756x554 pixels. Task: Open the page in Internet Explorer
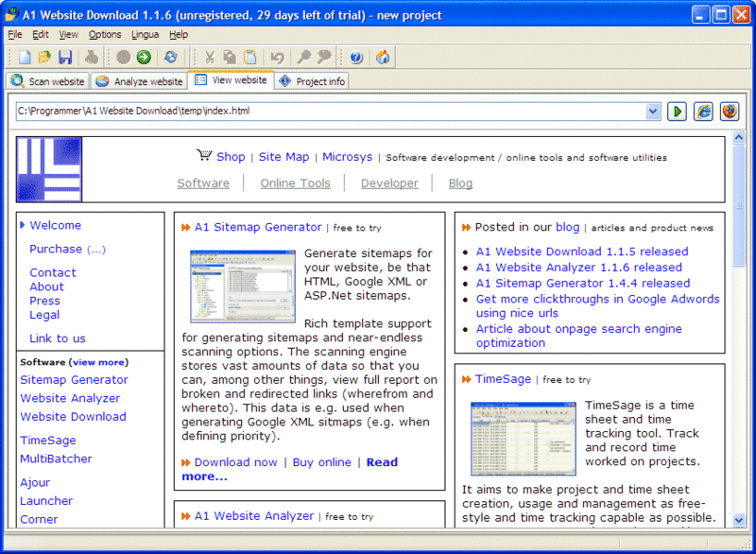[x=703, y=112]
